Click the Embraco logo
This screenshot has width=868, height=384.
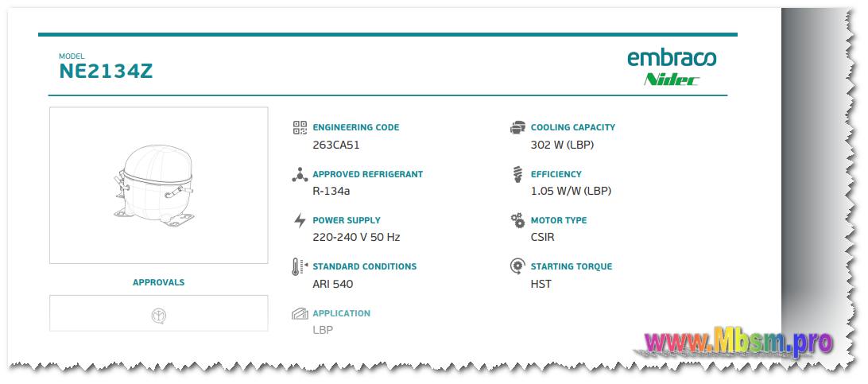(x=672, y=58)
